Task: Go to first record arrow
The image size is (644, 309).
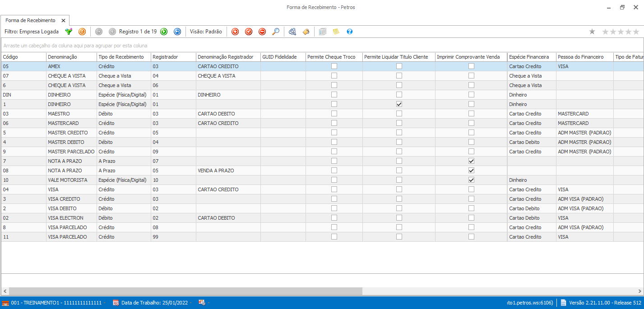Action: coord(99,32)
